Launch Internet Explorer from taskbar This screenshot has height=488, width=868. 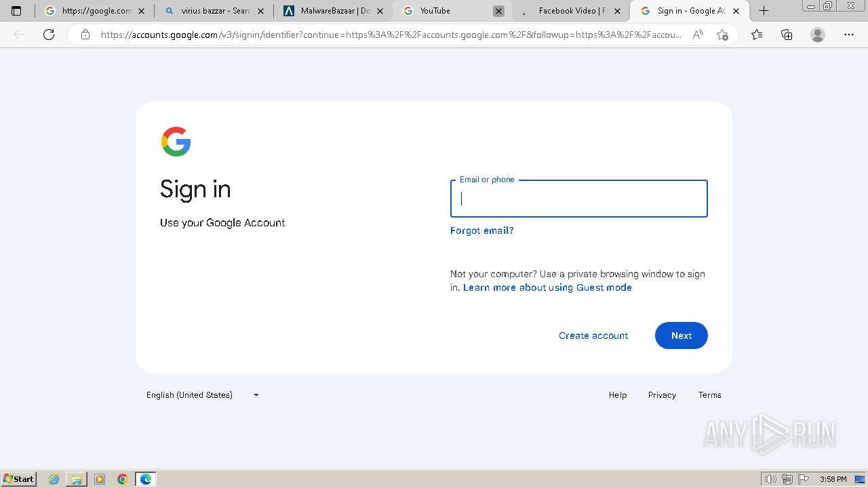point(54,479)
